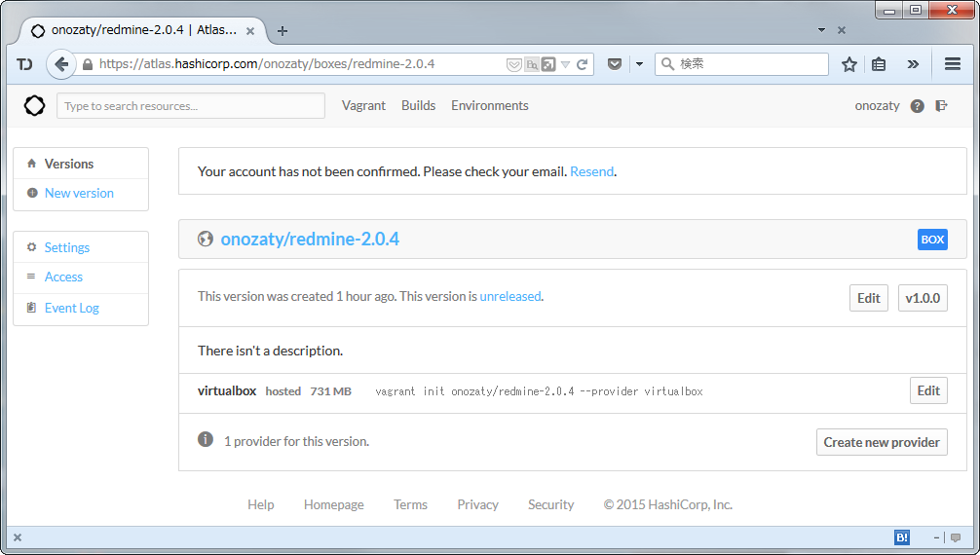Open the onozaty/redmine-2.0.4 box title link
The width and height of the screenshot is (980, 555).
[x=310, y=239]
